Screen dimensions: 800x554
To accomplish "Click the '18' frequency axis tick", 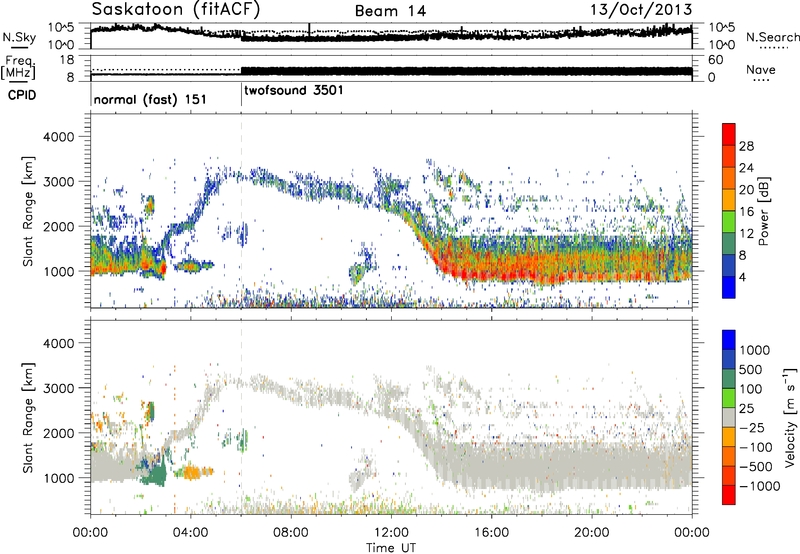I will pyautogui.click(x=67, y=60).
